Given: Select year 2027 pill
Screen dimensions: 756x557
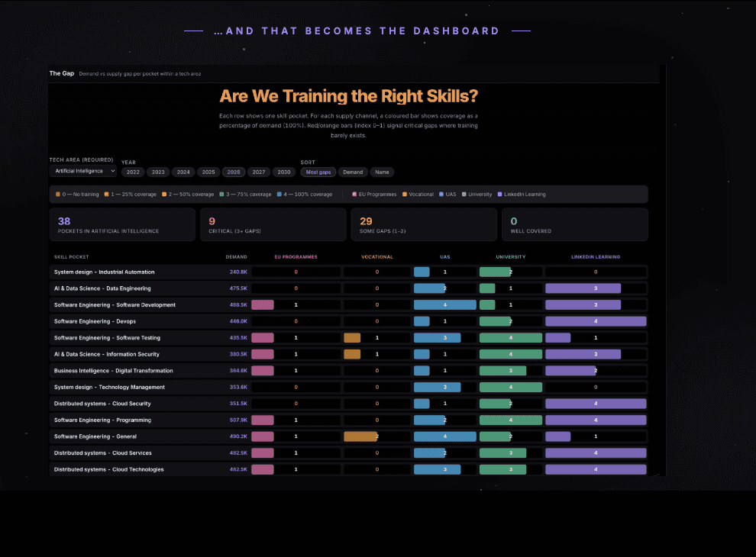Looking at the screenshot, I should [259, 172].
